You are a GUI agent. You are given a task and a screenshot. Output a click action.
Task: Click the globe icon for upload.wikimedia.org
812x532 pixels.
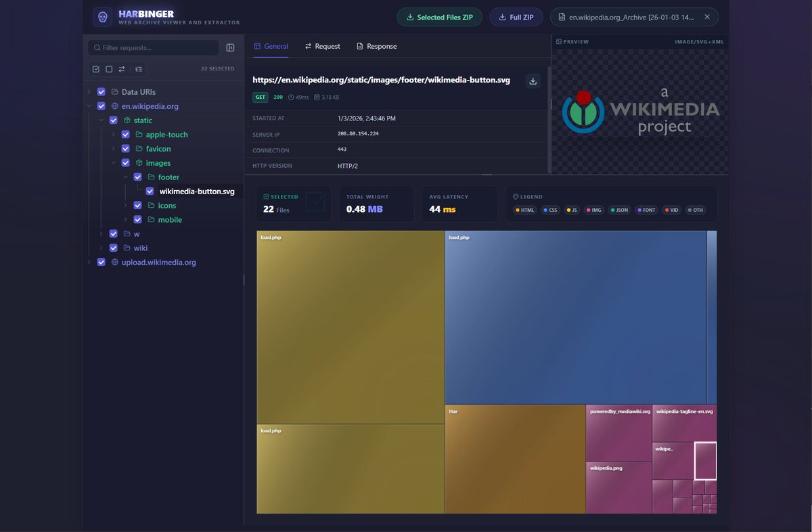coord(115,263)
